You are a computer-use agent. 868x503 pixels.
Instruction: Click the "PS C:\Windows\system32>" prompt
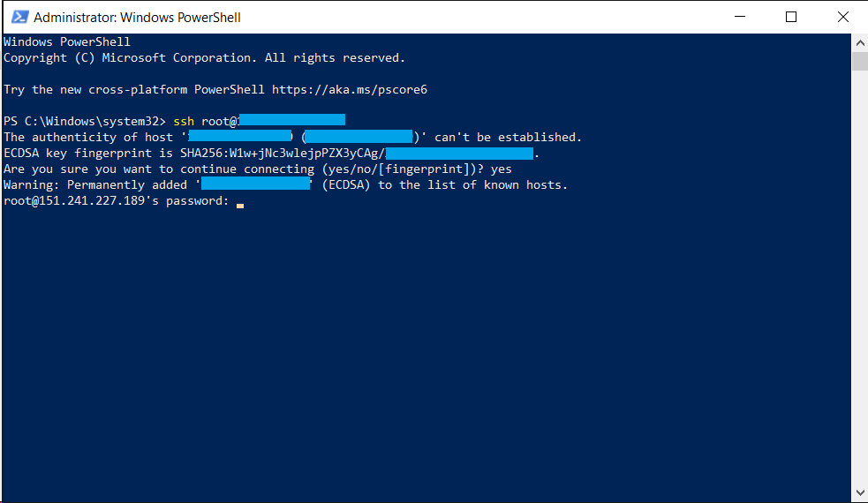(x=85, y=122)
